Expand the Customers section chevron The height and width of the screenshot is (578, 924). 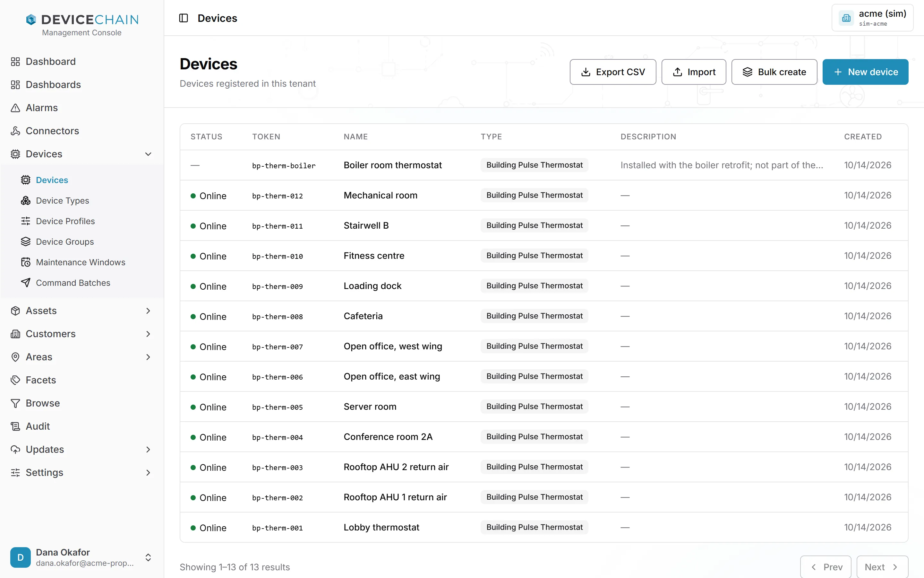(148, 334)
